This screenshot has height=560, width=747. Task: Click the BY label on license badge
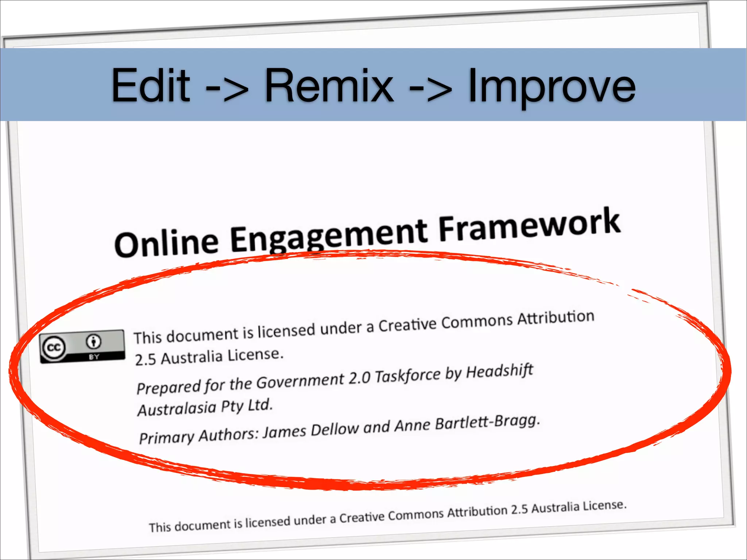coord(94,357)
